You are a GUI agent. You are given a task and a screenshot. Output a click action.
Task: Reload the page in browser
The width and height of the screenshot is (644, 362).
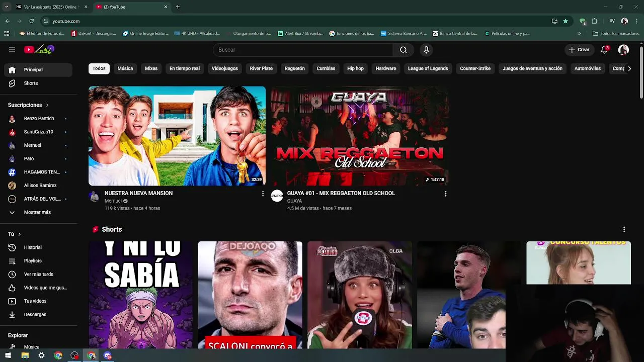coord(31,21)
